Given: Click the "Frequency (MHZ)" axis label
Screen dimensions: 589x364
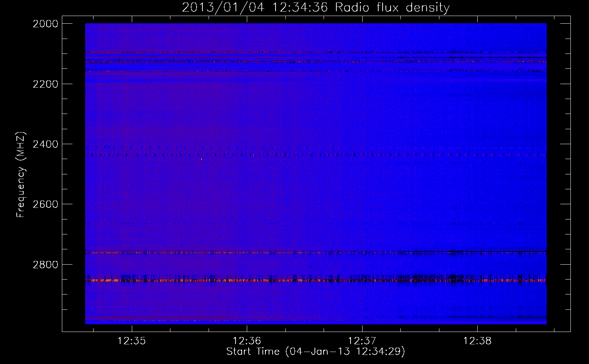Looking at the screenshot, I should [x=21, y=175].
